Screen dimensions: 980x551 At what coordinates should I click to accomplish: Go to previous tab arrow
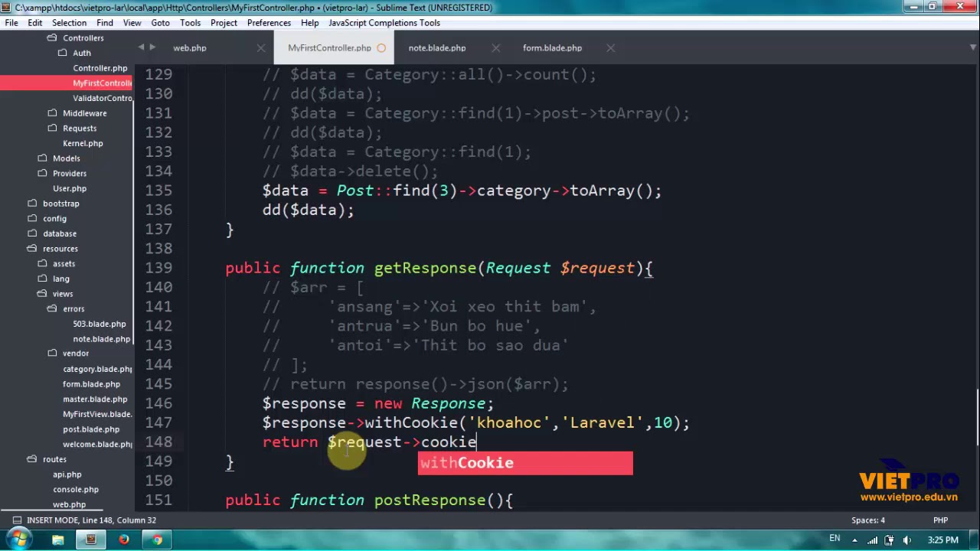coord(141,47)
